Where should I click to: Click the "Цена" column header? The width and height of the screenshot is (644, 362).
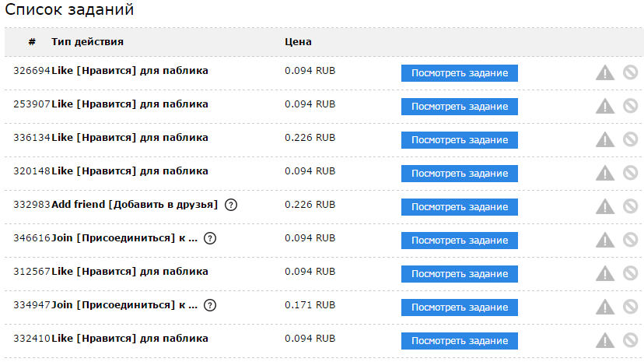click(x=298, y=42)
